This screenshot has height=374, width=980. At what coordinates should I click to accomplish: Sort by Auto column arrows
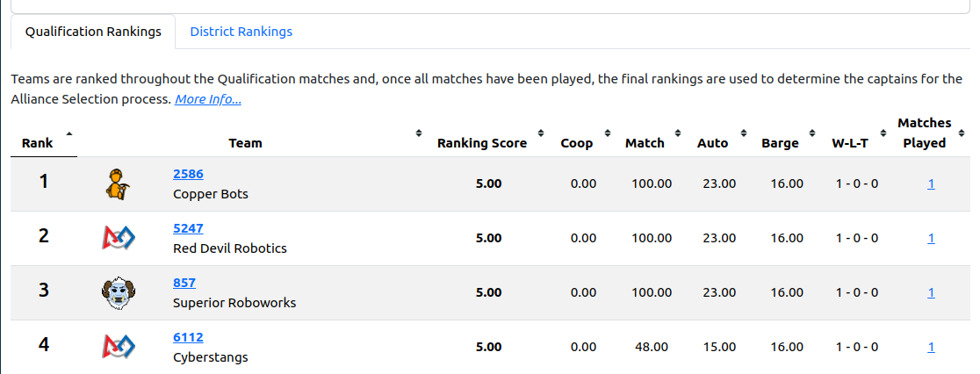tap(744, 133)
